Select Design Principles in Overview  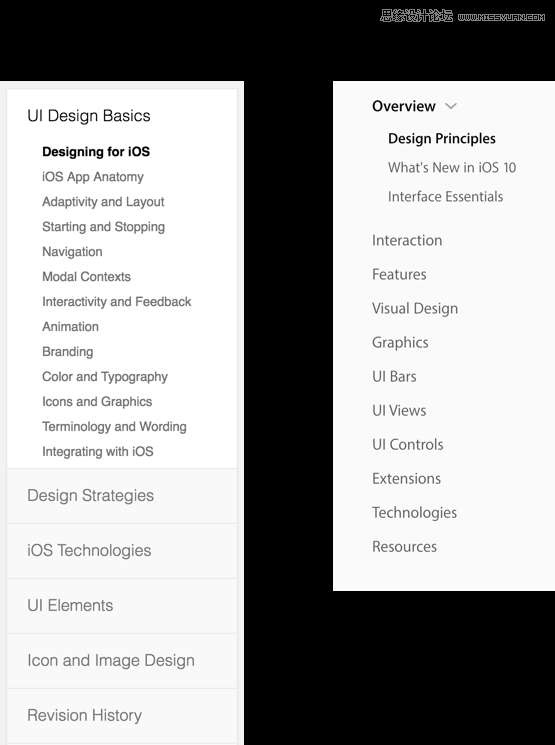click(442, 138)
